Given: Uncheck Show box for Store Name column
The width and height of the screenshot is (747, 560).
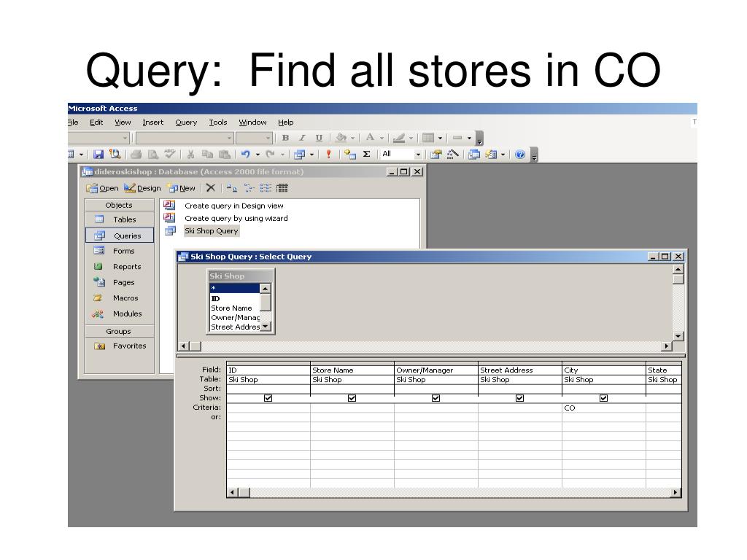Looking at the screenshot, I should click(352, 398).
